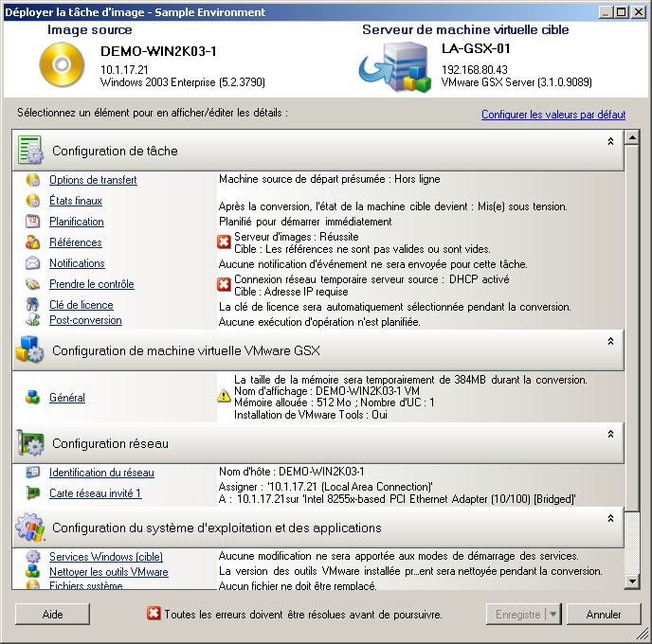Click the gear icon beside Services Windows (cible)
The width and height of the screenshot is (652, 644).
click(33, 556)
